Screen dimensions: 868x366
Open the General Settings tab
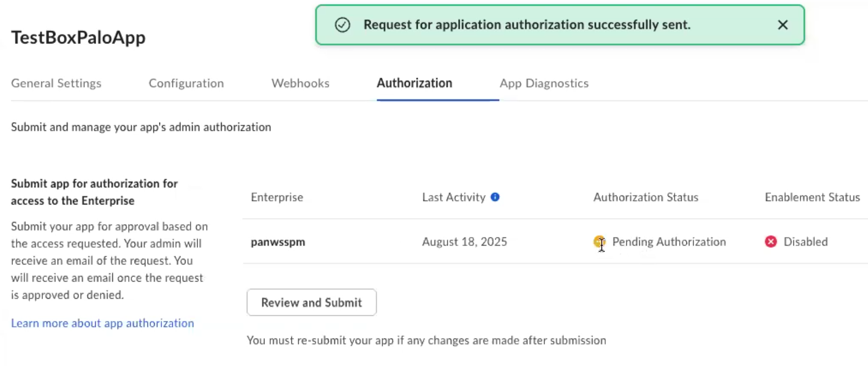(56, 83)
